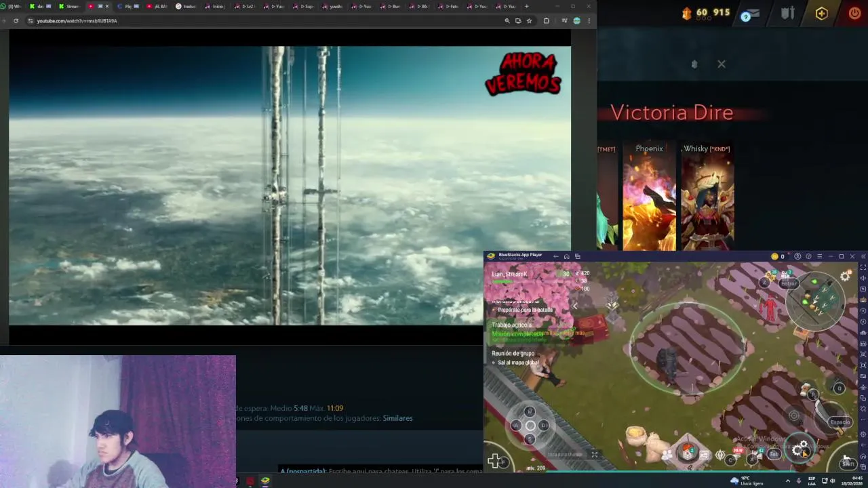Open the Dota mail inbox envelope icon
This screenshot has height=488, width=868.
click(x=751, y=14)
